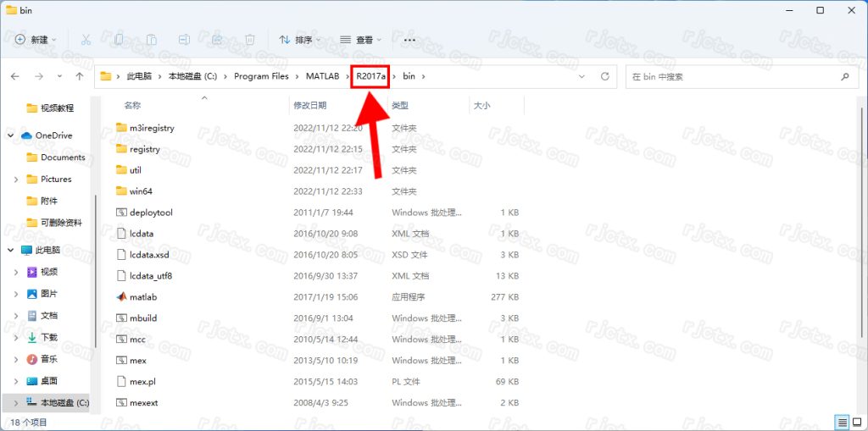Click the Refresh icon beside address bar
The width and height of the screenshot is (868, 431).
tap(604, 76)
